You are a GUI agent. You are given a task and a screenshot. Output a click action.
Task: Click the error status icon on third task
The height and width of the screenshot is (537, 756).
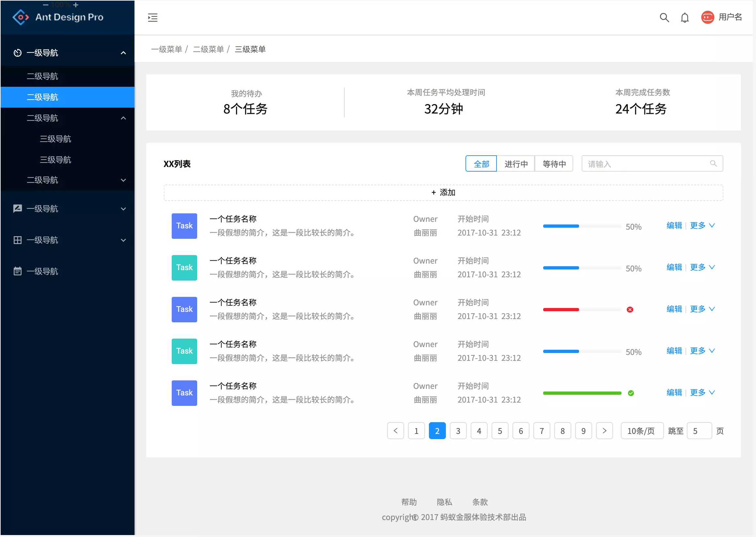tap(630, 309)
